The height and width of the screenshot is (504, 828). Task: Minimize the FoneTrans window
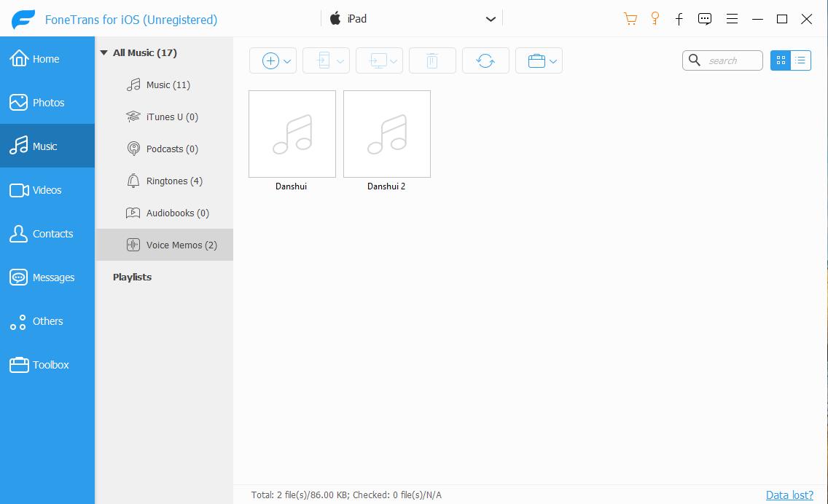point(757,19)
